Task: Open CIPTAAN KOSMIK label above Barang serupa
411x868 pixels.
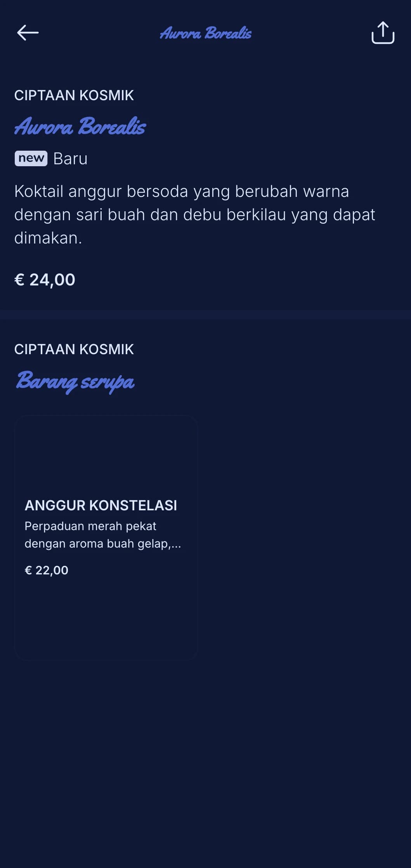Action: click(x=74, y=349)
